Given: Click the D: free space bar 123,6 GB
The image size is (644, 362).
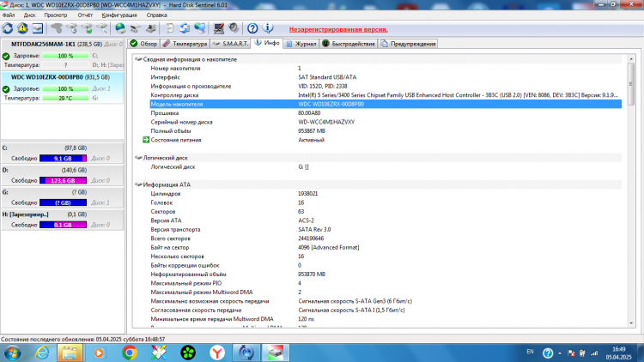Looking at the screenshot, I should pyautogui.click(x=63, y=181).
